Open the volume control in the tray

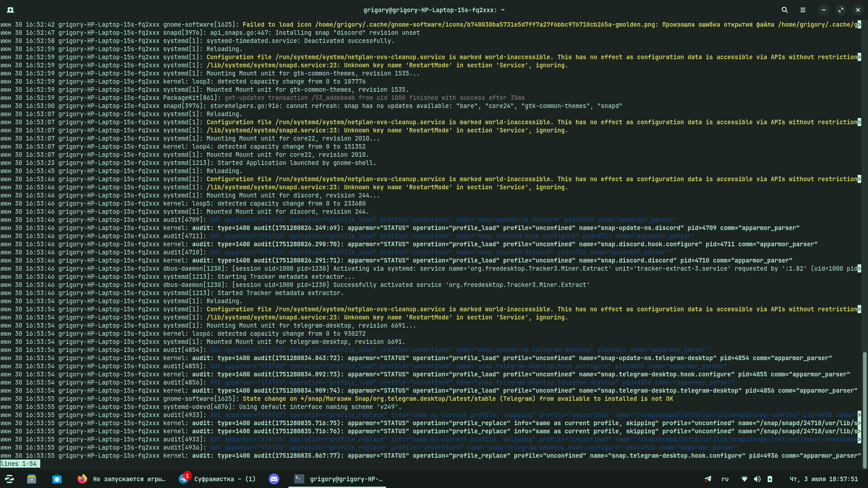click(757, 479)
